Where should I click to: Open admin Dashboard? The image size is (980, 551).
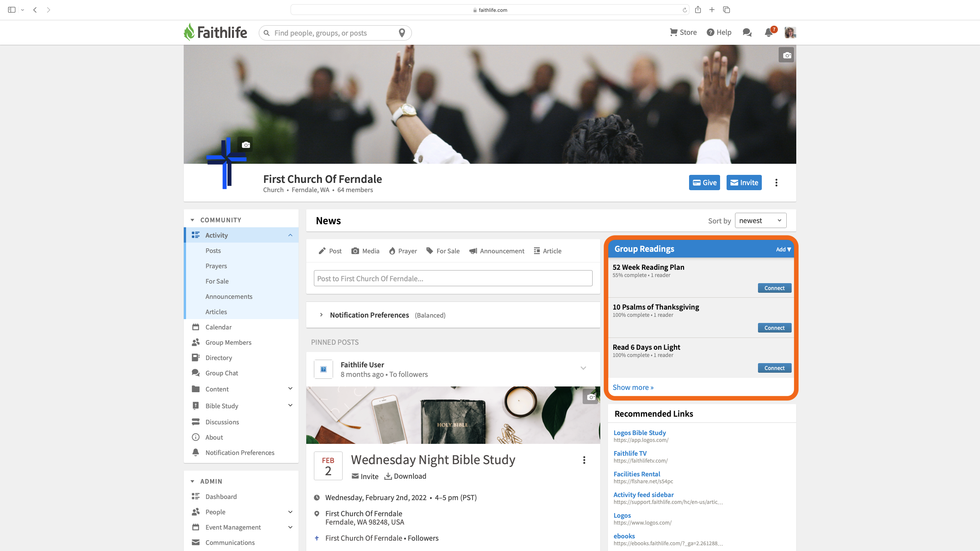pyautogui.click(x=221, y=497)
